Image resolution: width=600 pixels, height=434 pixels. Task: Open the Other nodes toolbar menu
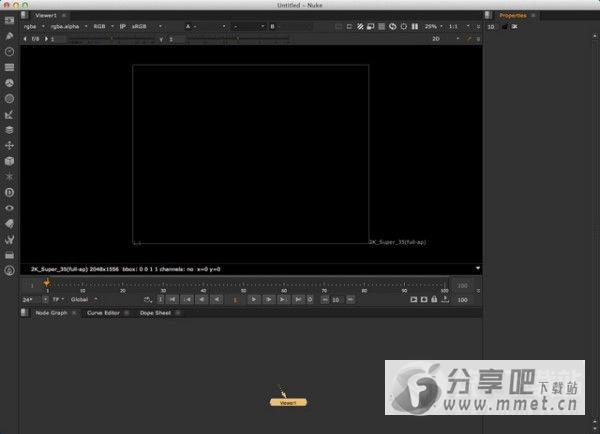(9, 255)
